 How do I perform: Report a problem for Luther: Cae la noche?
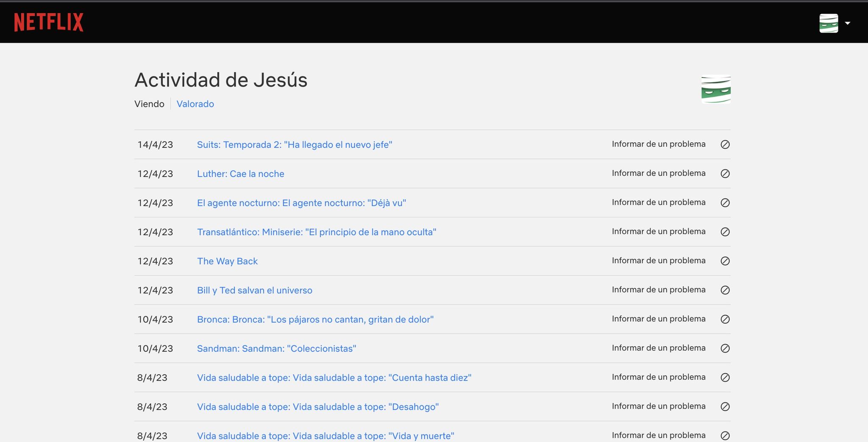[x=658, y=173]
